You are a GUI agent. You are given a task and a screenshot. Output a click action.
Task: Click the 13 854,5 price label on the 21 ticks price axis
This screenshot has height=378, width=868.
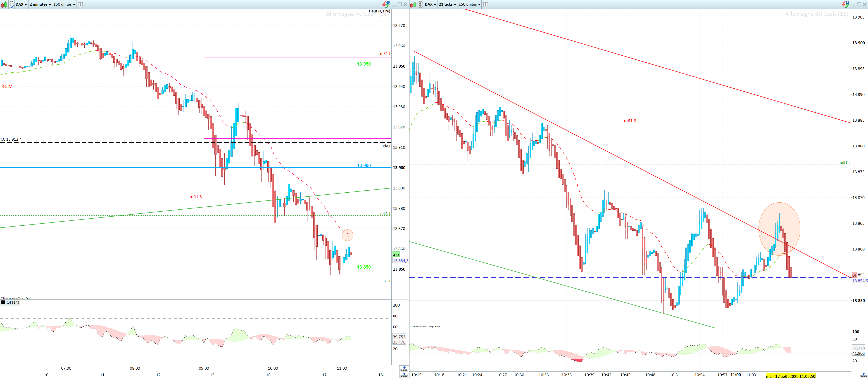pyautogui.click(x=860, y=281)
